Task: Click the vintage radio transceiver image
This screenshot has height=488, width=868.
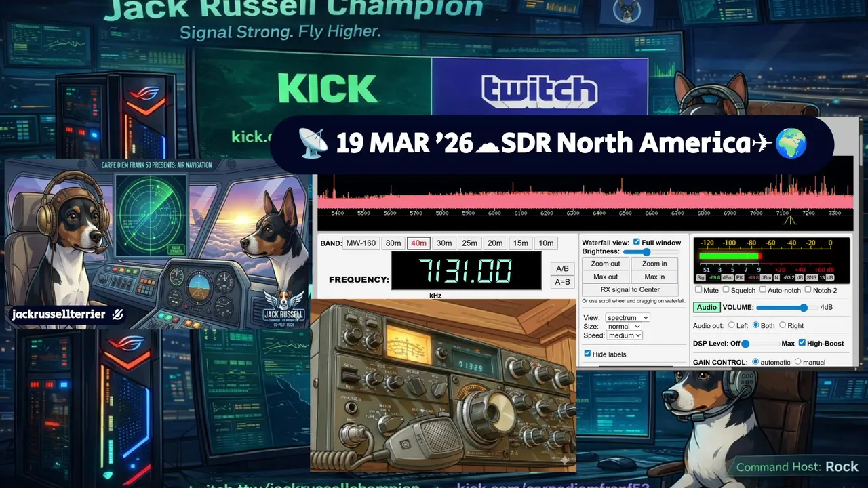Action: (443, 385)
